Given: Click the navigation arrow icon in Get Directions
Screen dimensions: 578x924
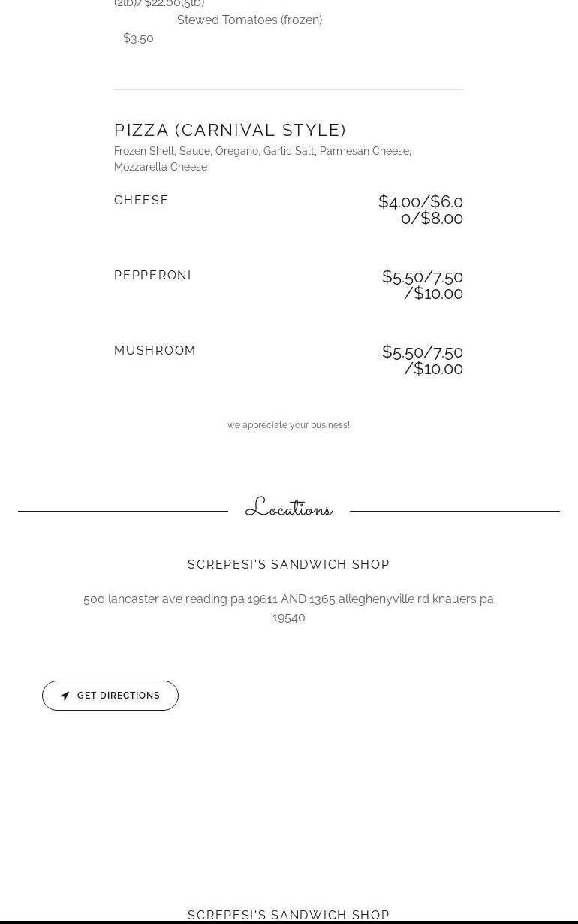Looking at the screenshot, I should (x=65, y=696).
